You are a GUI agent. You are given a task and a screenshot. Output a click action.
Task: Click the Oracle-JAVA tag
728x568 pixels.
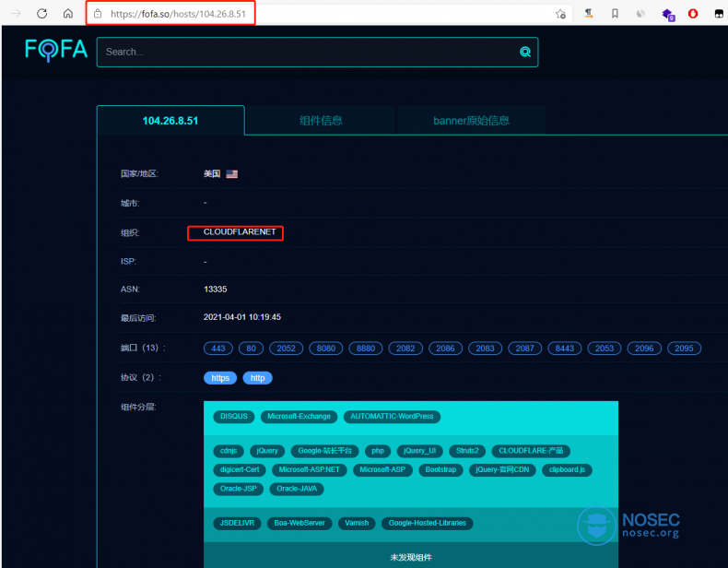[297, 489]
